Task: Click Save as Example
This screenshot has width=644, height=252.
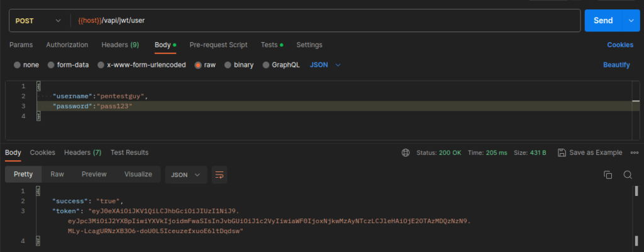Action: point(590,152)
